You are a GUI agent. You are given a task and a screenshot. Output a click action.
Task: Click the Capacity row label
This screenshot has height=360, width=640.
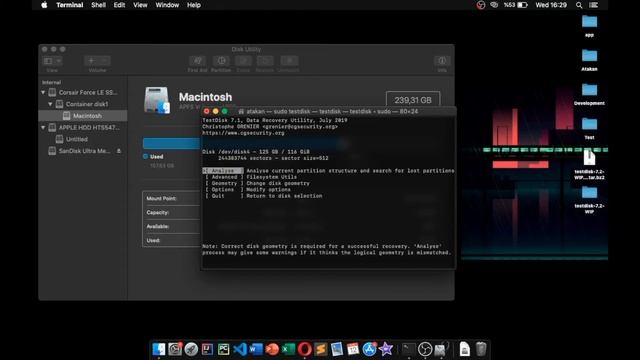pos(158,213)
